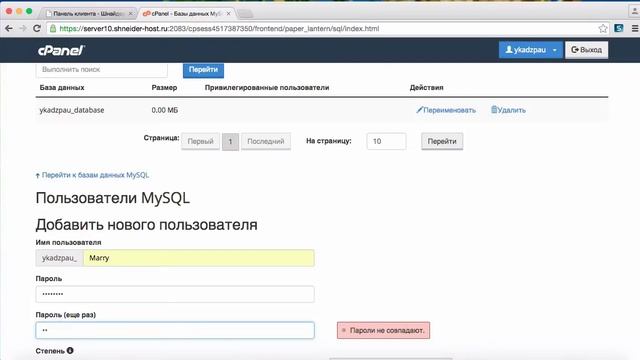Click the ykadzpau_ username prefix label
Screen dimensions: 640x360
point(60,258)
